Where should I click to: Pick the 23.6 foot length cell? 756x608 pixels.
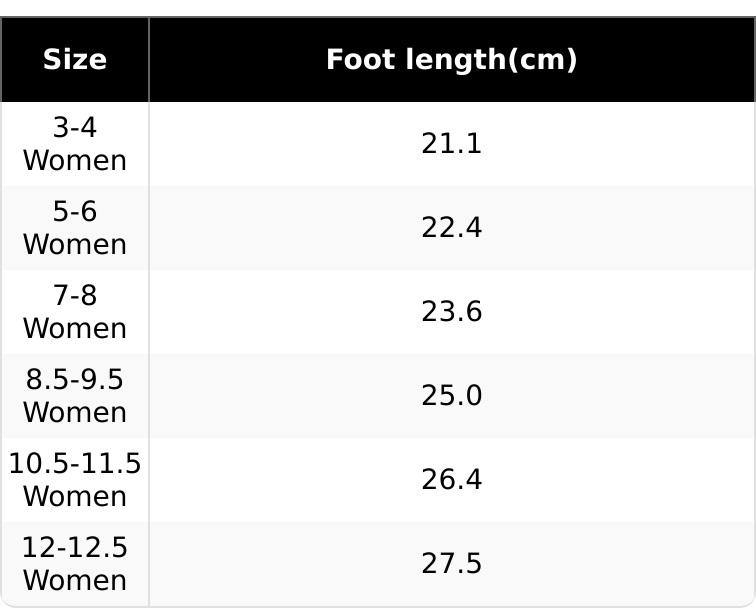tap(452, 312)
